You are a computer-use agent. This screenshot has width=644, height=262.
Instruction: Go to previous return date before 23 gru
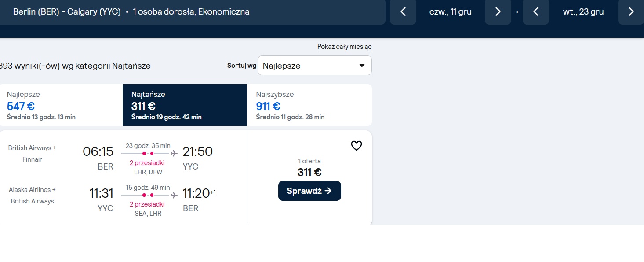click(535, 12)
